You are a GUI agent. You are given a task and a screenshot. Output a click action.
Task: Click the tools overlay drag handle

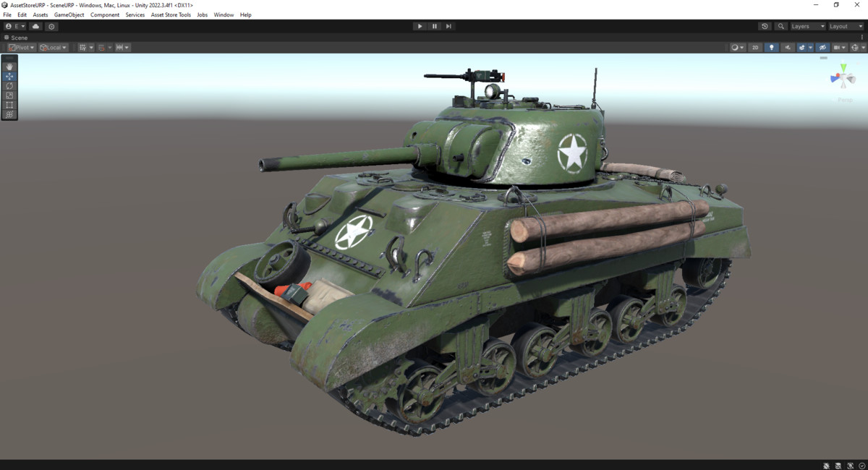point(9,58)
